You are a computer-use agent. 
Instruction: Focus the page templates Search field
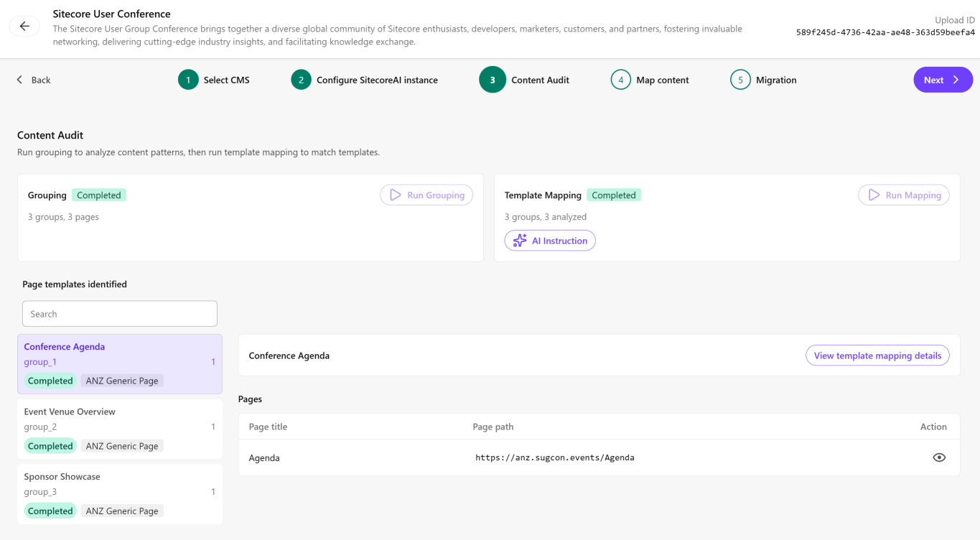coord(120,314)
